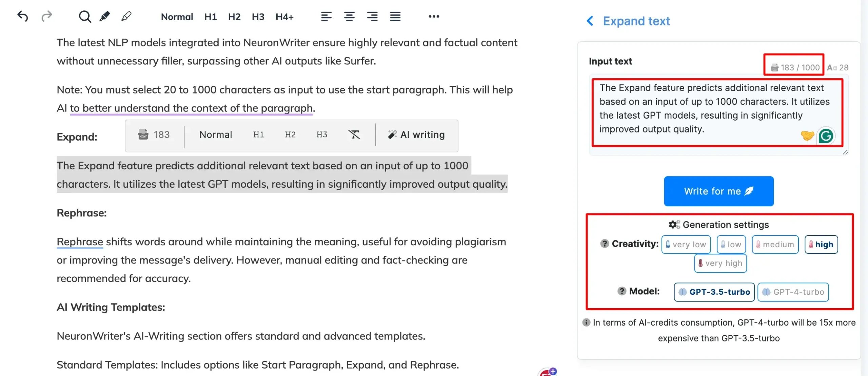Screen dimensions: 868x376
Task: Open the three-dots more options menu
Action: (434, 16)
